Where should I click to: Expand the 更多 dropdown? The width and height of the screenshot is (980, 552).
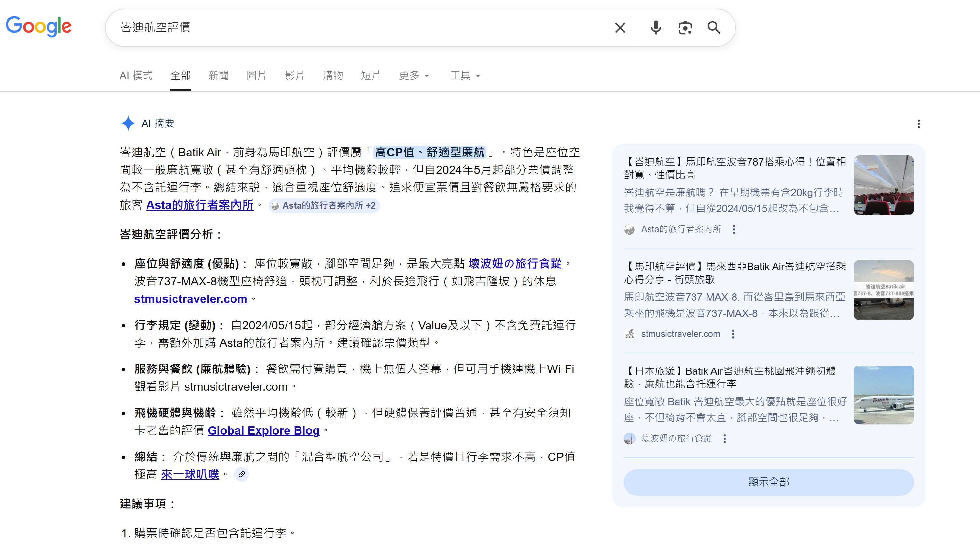coord(414,75)
